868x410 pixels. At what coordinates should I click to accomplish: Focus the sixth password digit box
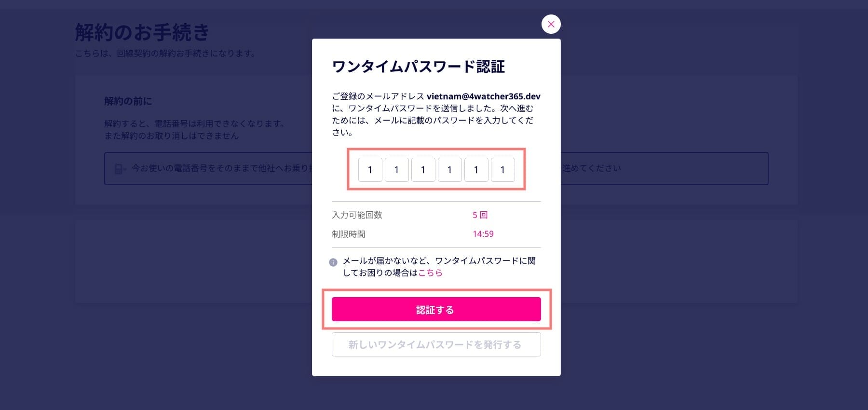[503, 170]
